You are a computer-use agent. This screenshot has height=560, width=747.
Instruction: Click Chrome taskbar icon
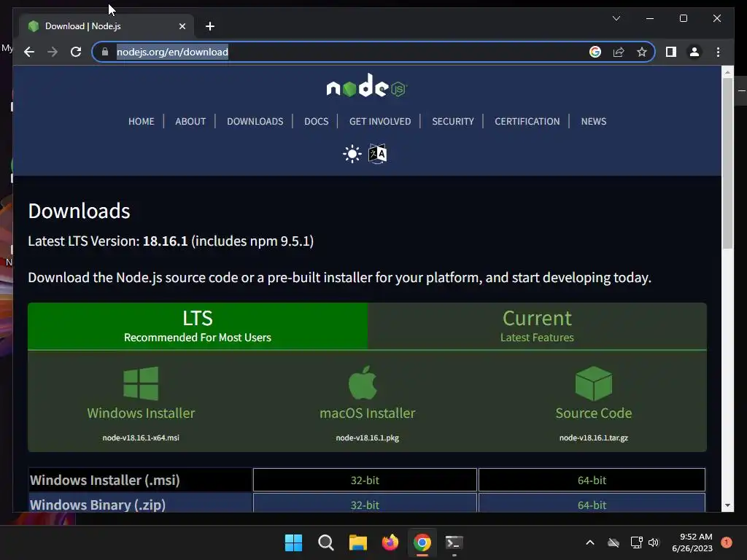(422, 542)
